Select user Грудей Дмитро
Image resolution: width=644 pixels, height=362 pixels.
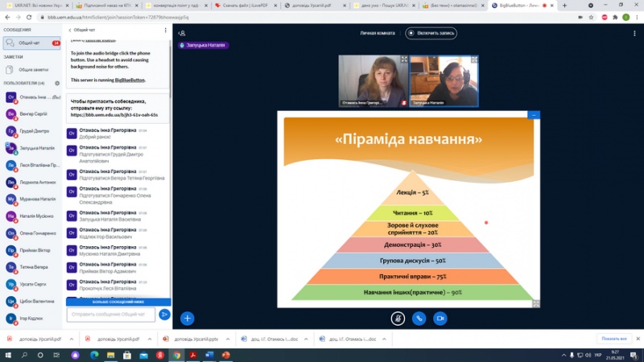pos(31,131)
